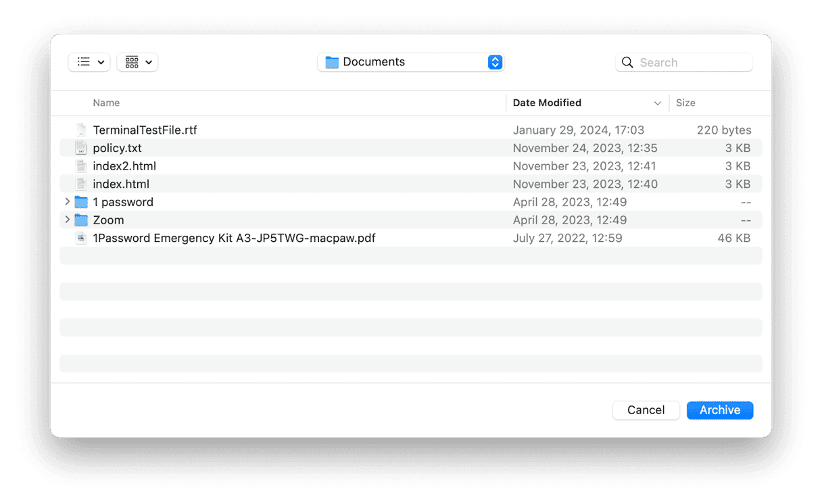Viewport: 822px width, 504px height.
Task: Click into the Search field
Action: pyautogui.click(x=683, y=61)
